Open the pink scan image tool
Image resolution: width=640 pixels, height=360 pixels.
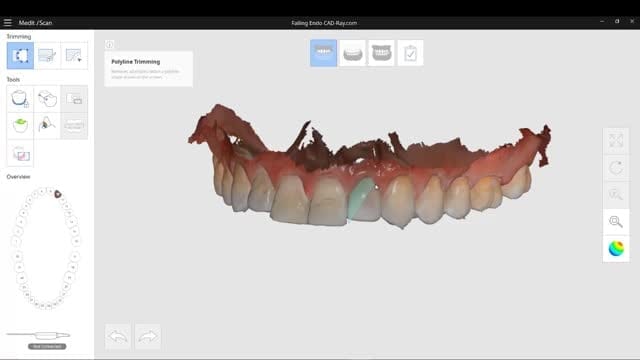click(x=20, y=153)
